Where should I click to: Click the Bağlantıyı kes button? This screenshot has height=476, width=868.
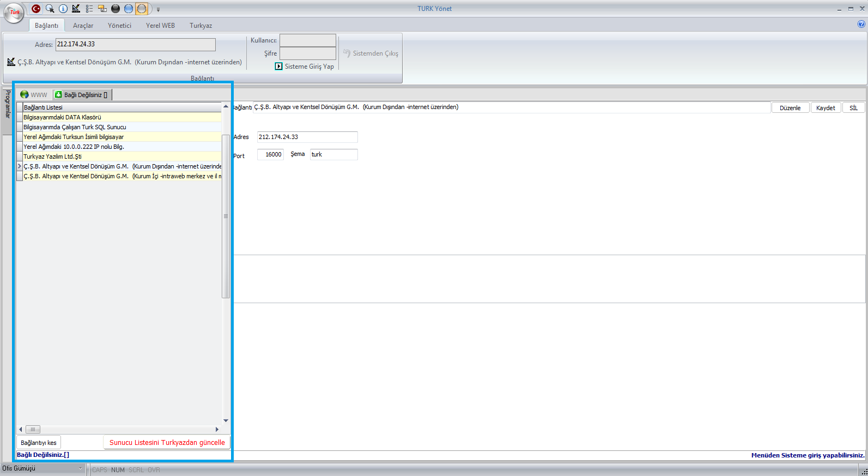[39, 442]
